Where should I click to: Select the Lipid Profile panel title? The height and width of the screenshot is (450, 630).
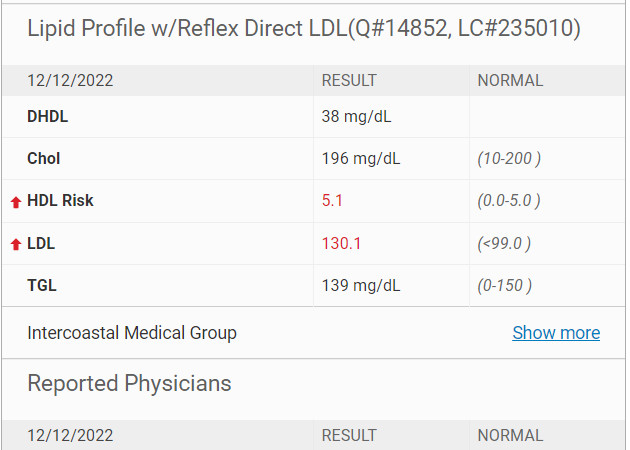tap(304, 29)
